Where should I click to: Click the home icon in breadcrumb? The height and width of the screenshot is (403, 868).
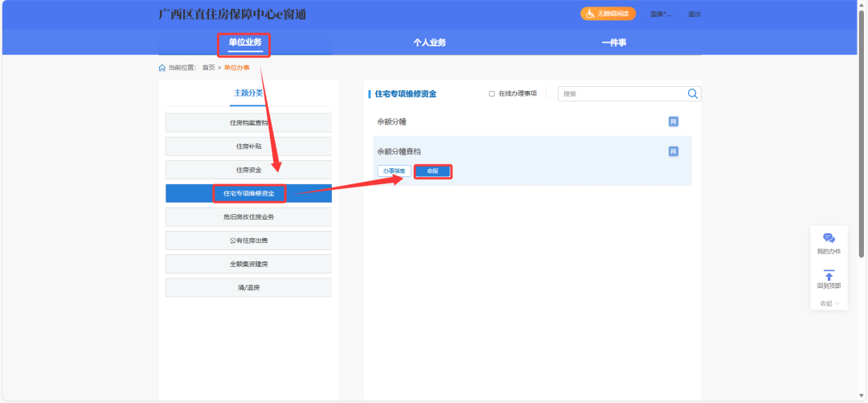(x=162, y=68)
